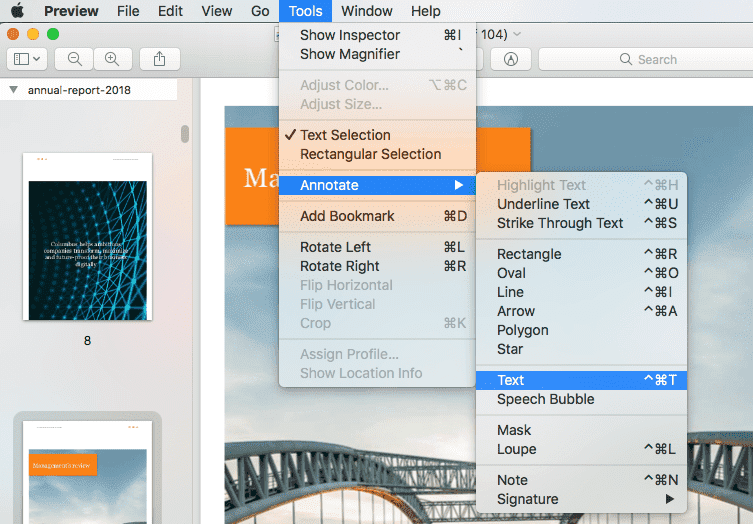Open the Annotate submenu
Image resolution: width=753 pixels, height=524 pixels.
377,185
